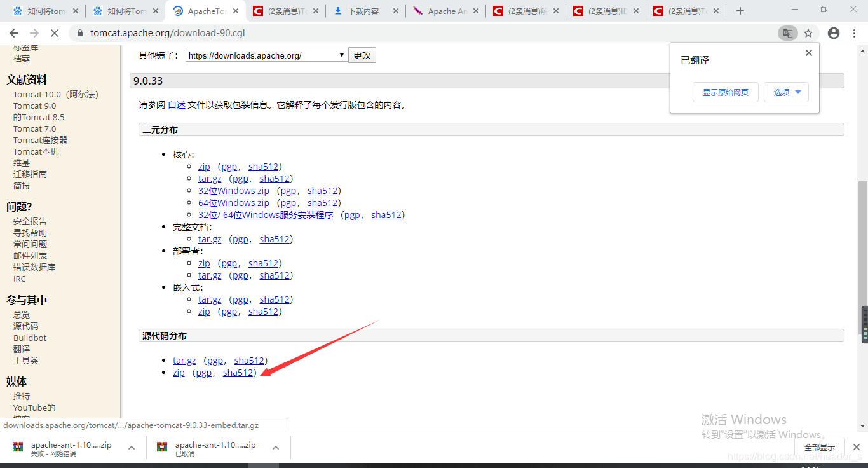
Task: Bookmark this page with the star icon
Action: click(x=808, y=33)
